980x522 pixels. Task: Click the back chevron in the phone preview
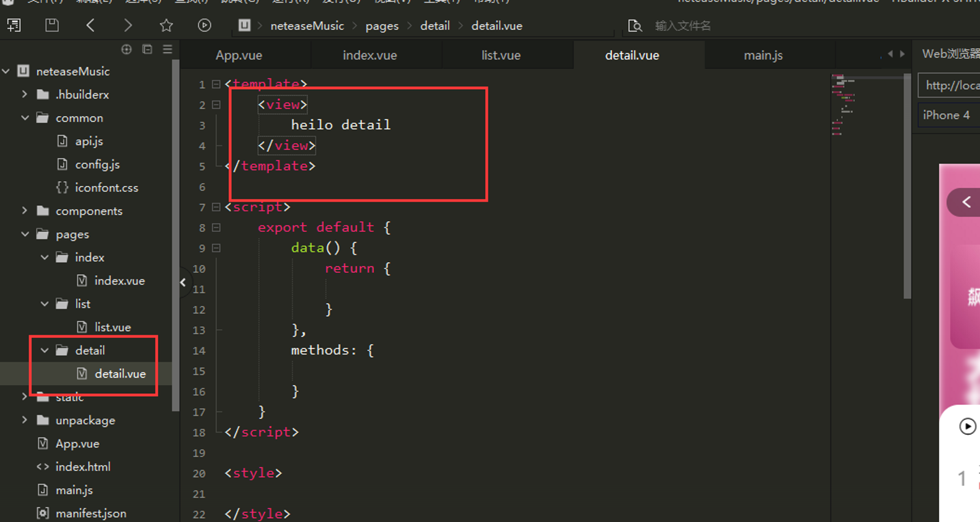tap(966, 202)
